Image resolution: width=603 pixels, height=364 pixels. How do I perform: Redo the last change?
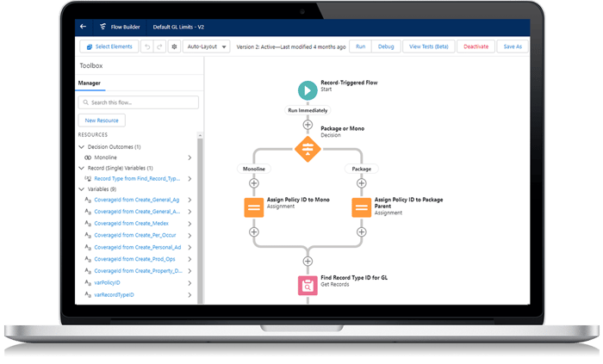pyautogui.click(x=159, y=46)
